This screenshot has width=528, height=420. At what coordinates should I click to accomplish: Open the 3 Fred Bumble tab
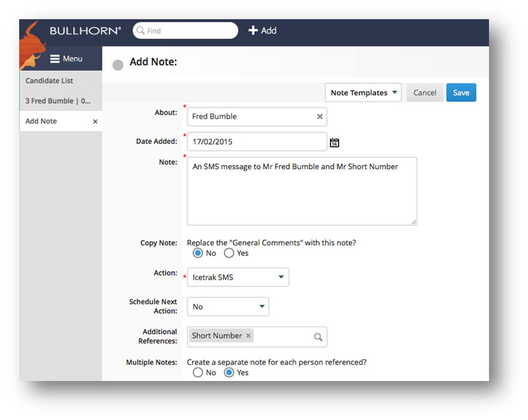(x=58, y=101)
